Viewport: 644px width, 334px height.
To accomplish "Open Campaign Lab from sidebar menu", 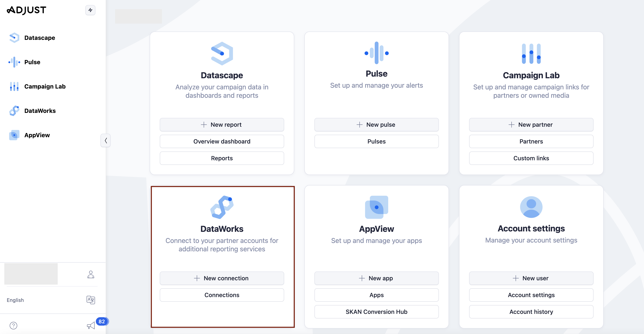I will click(x=45, y=86).
